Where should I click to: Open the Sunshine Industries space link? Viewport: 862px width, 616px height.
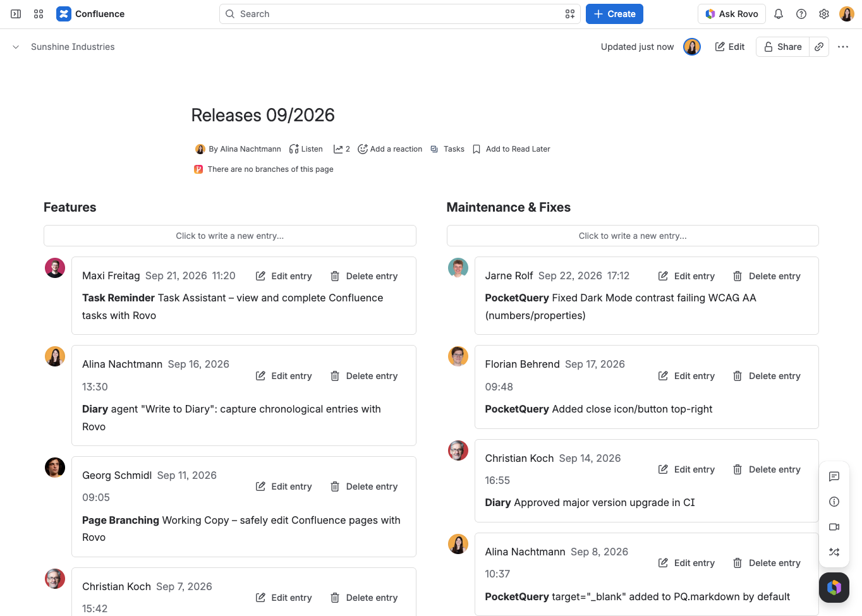point(73,47)
